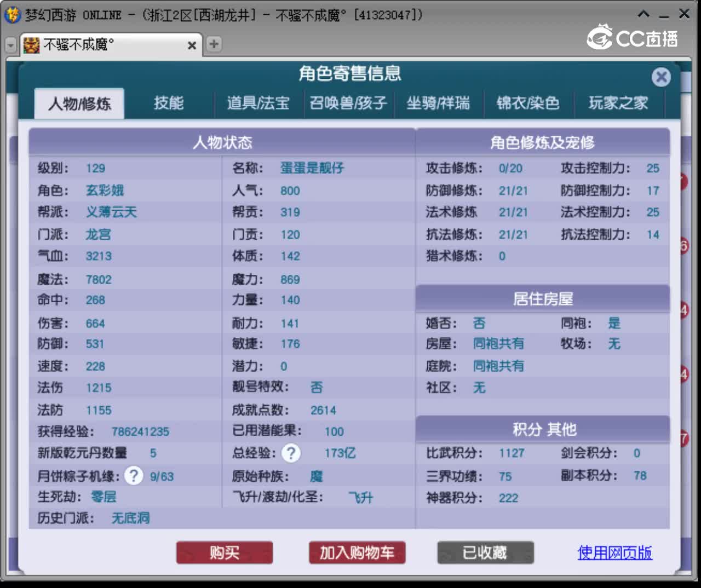Click 成就点数 value 2614

[323, 410]
